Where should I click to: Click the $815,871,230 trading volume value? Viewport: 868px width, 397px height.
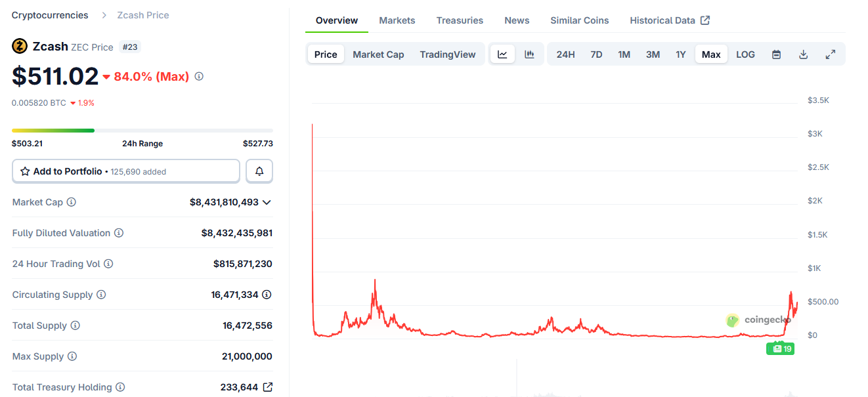pyautogui.click(x=243, y=264)
